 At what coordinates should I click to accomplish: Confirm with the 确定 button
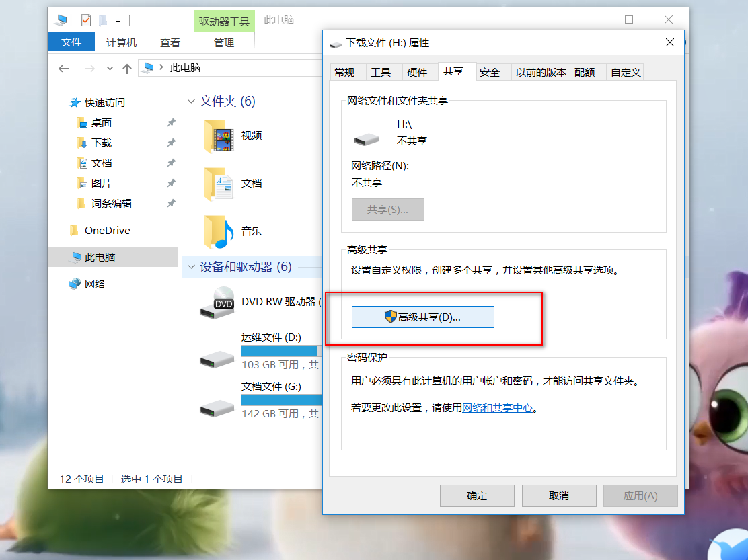pyautogui.click(x=477, y=495)
